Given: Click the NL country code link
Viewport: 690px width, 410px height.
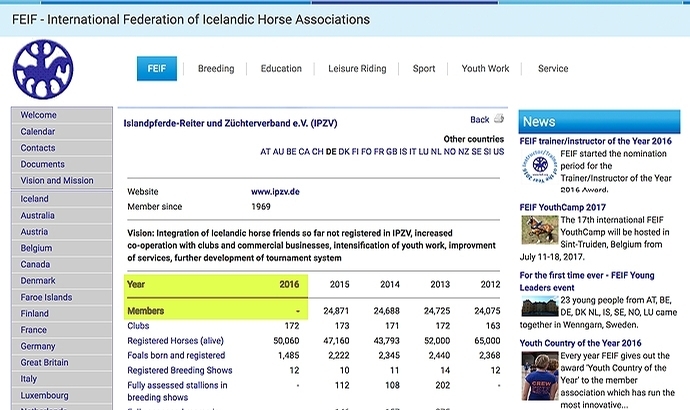Looking at the screenshot, I should [x=436, y=151].
